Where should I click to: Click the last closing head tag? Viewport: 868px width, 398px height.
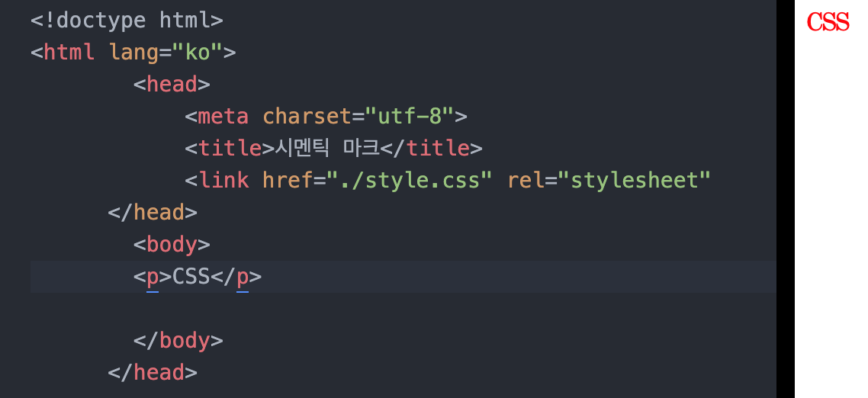[x=153, y=373]
